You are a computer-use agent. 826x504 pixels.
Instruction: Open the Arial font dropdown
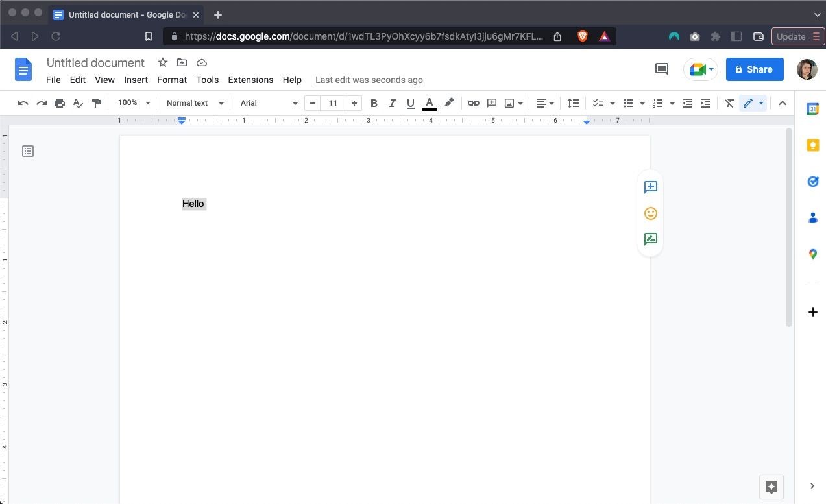tap(269, 103)
